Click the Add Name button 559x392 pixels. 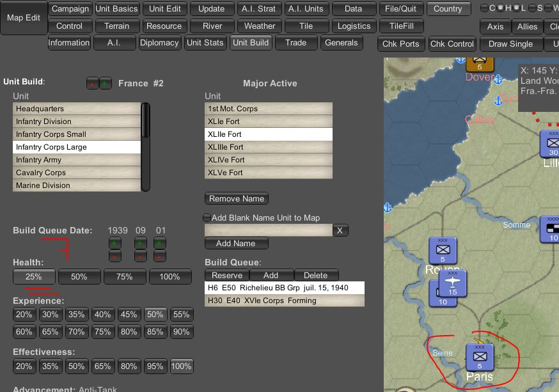237,244
